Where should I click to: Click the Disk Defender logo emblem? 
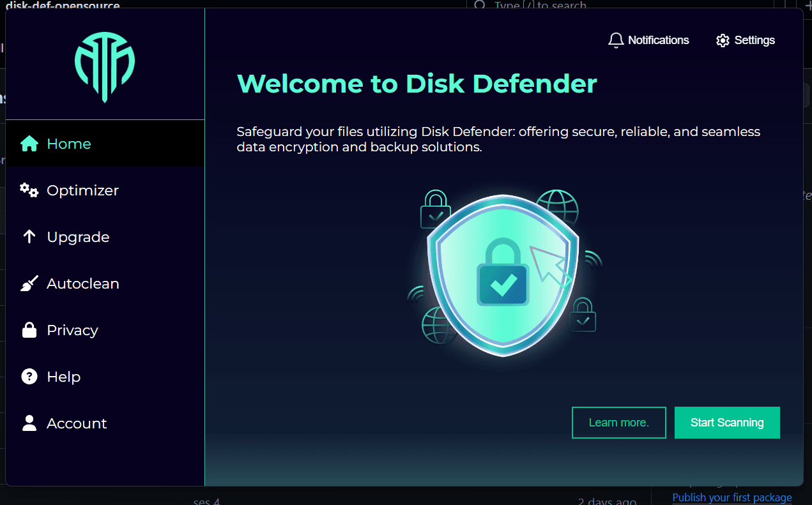(x=105, y=64)
